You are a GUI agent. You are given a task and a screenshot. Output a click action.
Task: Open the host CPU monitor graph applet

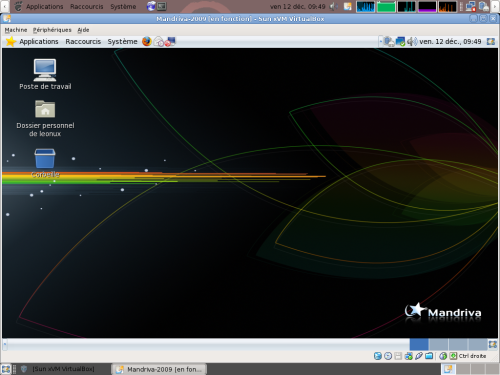[365, 6]
